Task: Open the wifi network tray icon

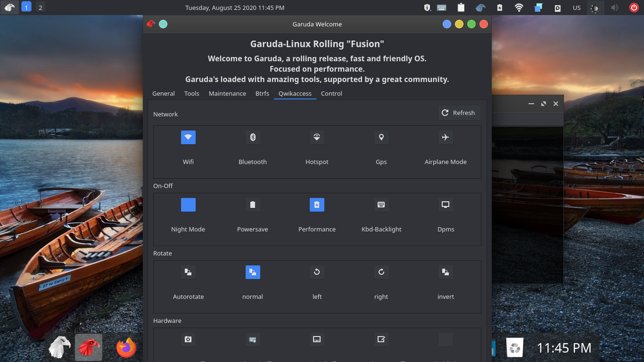Action: tap(519, 8)
